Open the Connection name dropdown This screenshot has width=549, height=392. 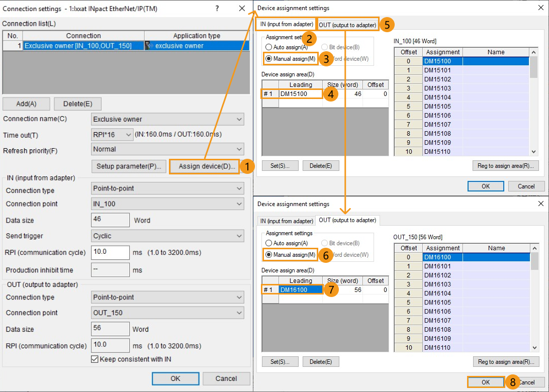168,119
